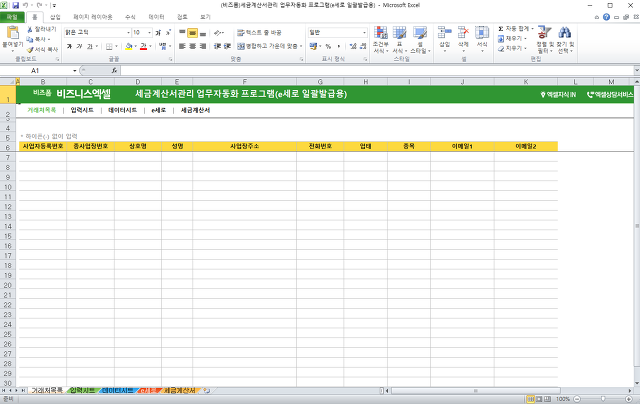
Task: Click the accounting number format icon
Action: (x=313, y=47)
